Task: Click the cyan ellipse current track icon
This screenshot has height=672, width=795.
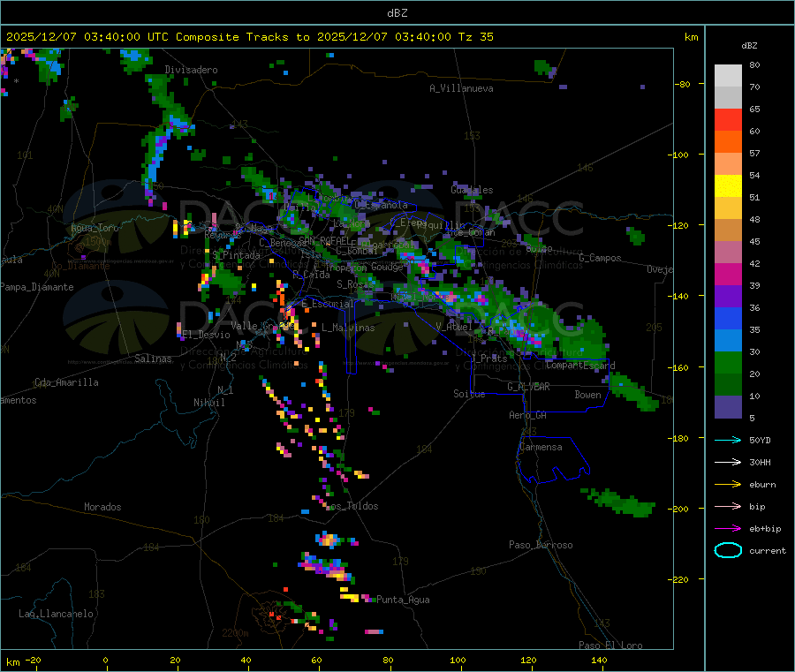Action: tap(728, 550)
